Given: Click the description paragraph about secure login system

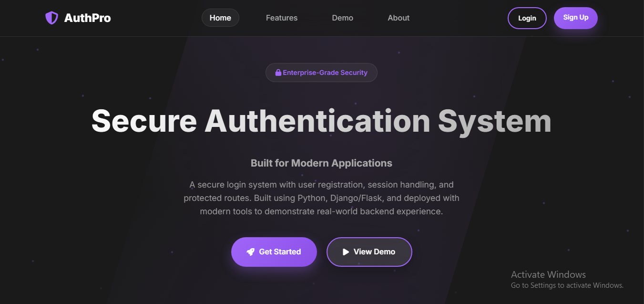Looking at the screenshot, I should [322, 198].
